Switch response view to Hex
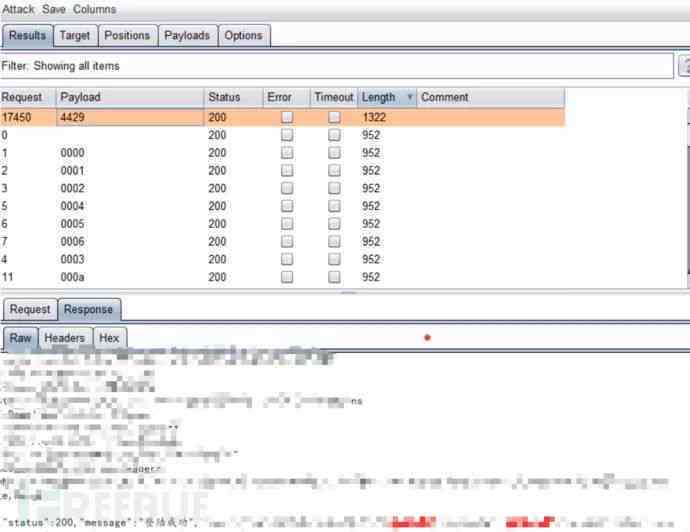 (109, 338)
